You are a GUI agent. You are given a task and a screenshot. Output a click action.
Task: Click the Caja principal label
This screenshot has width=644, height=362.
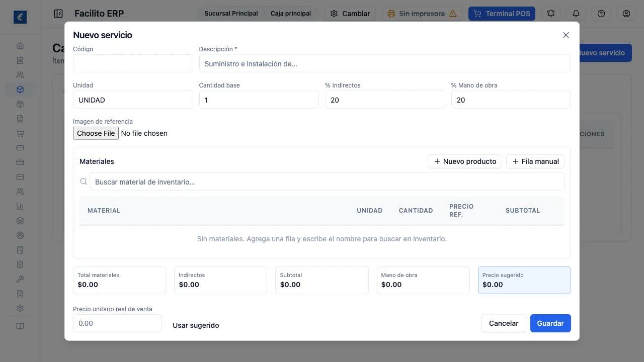point(291,14)
